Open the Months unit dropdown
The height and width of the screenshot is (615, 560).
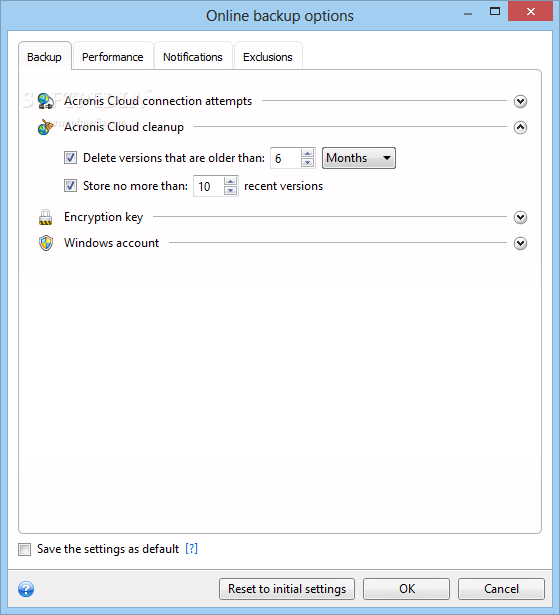tap(359, 158)
